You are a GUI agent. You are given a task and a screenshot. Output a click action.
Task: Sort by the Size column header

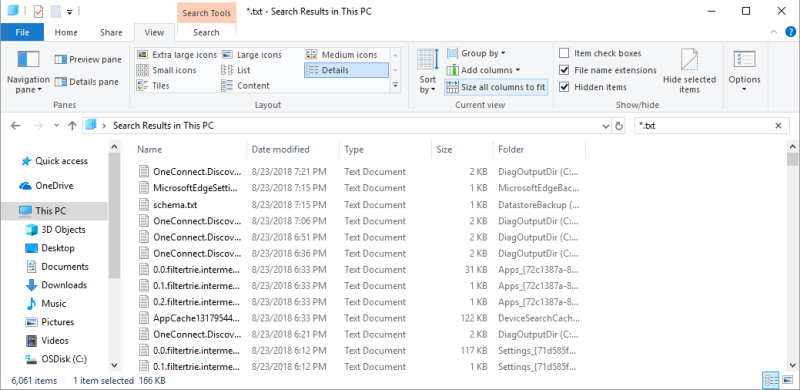click(x=462, y=150)
